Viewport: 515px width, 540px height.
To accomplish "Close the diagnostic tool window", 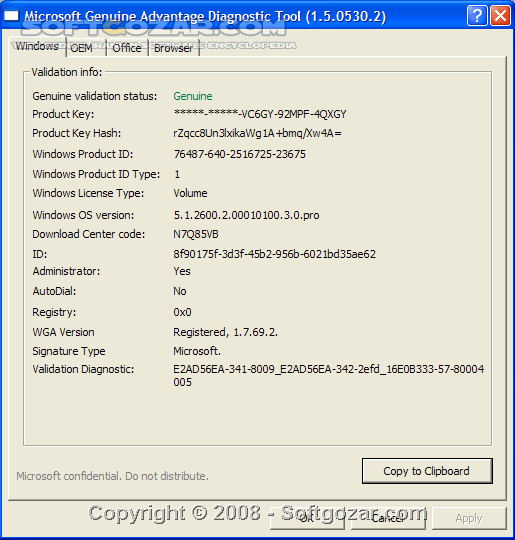I will coord(500,15).
